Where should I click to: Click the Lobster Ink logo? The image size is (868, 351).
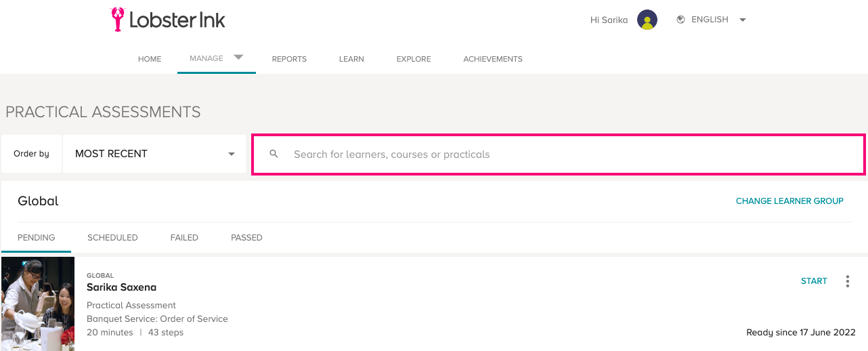168,20
